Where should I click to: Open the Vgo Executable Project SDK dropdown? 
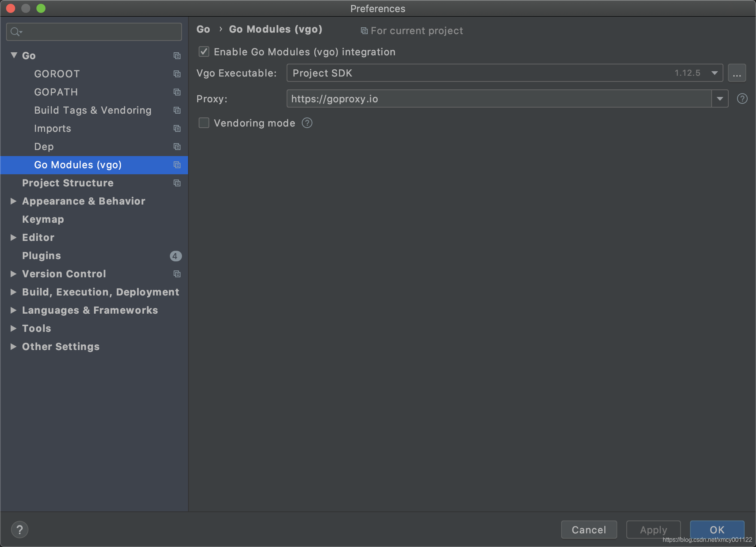(714, 73)
